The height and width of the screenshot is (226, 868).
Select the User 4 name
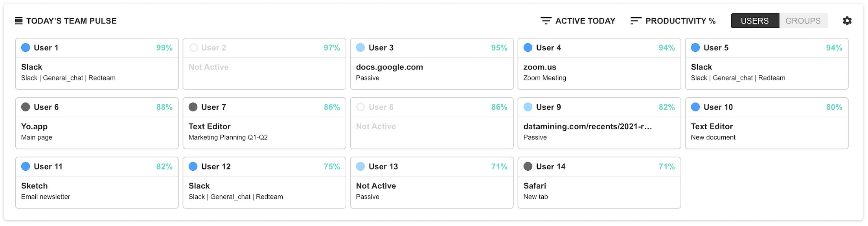click(x=548, y=47)
